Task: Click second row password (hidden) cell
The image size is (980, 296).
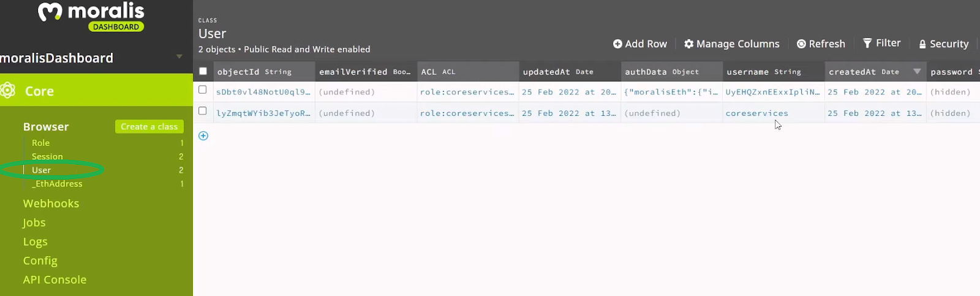Action: [x=954, y=113]
